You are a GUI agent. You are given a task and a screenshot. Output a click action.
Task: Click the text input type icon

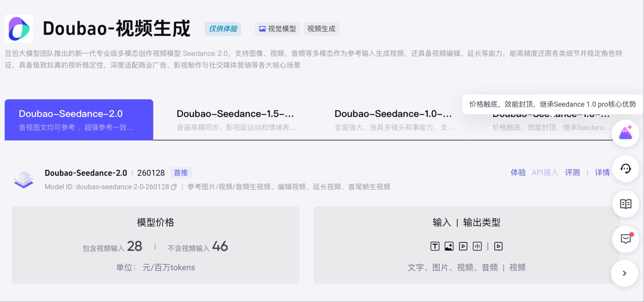[435, 246]
